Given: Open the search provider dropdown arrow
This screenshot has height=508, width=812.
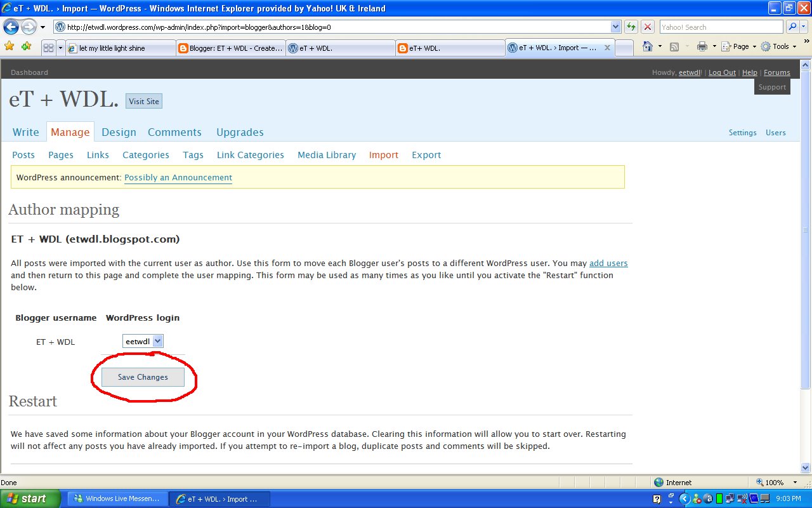Looking at the screenshot, I should [804, 27].
